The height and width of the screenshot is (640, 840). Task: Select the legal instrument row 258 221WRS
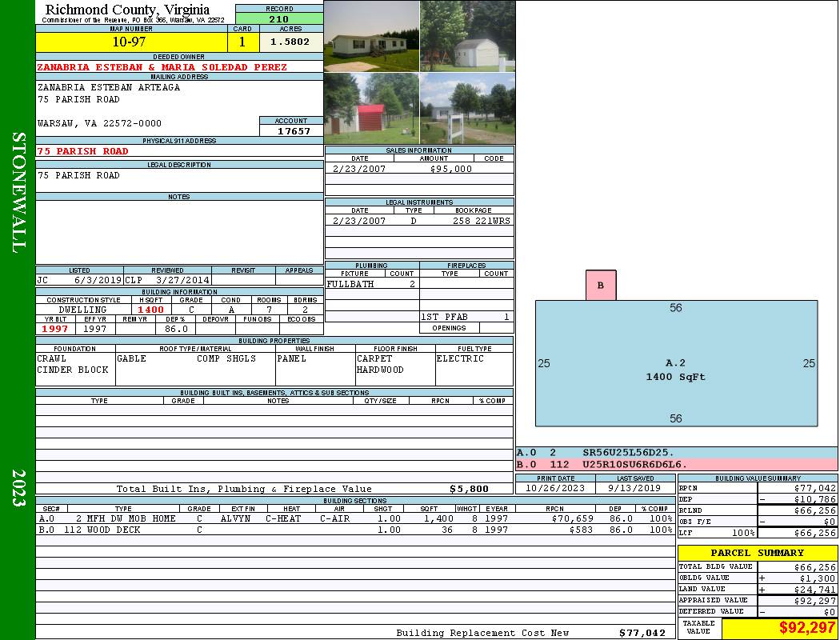click(481, 221)
